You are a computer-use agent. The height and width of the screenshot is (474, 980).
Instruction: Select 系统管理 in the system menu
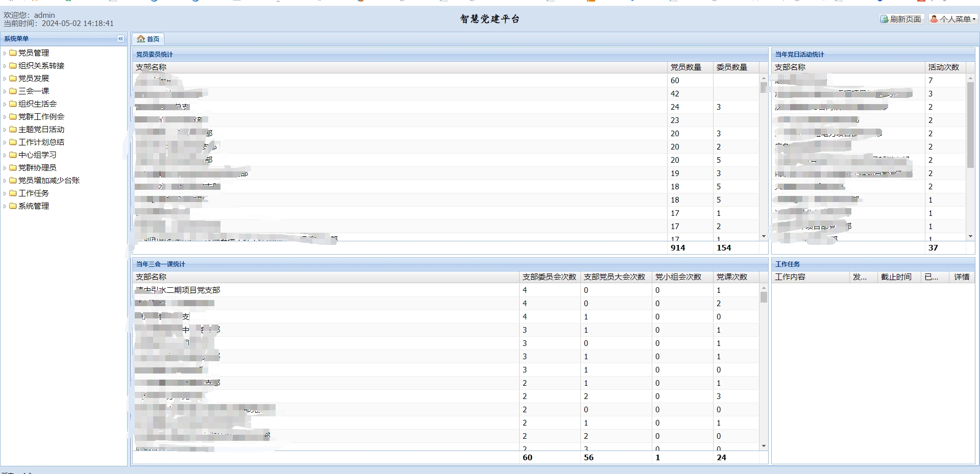34,206
